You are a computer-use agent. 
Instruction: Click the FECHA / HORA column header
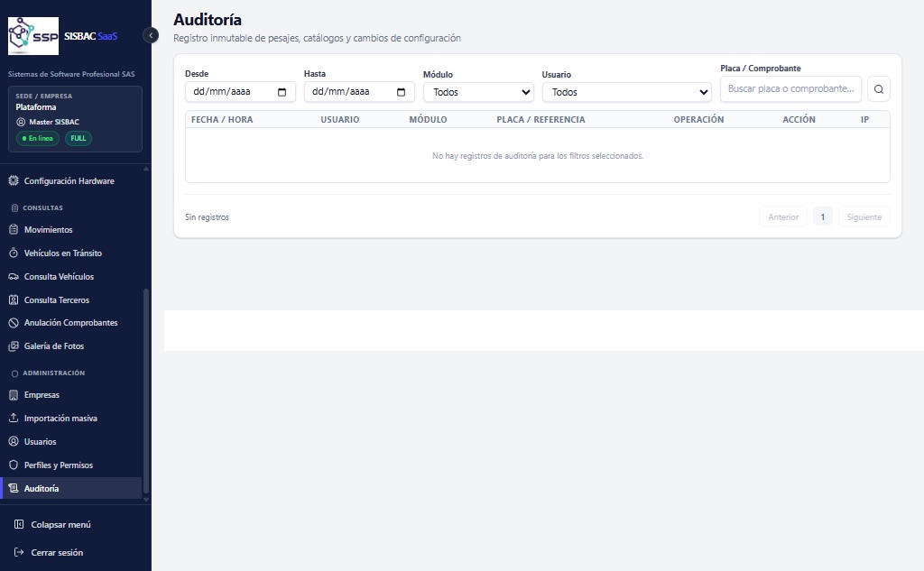222,119
